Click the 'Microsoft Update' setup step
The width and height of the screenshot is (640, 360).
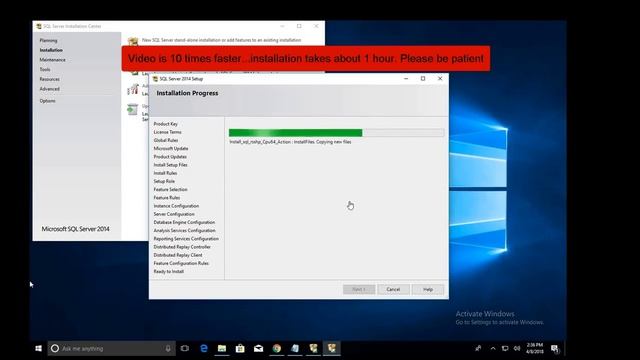click(171, 148)
